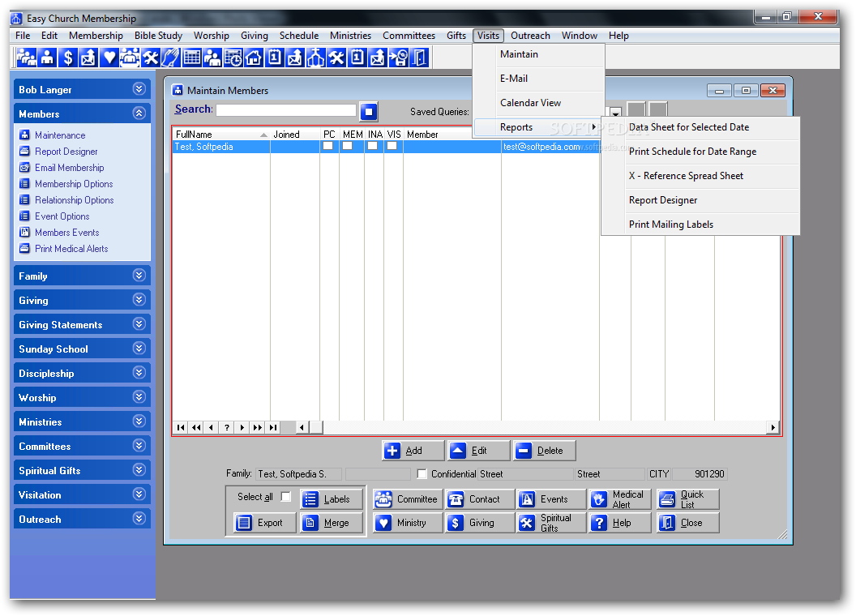Sort by the FullName column header

tap(221, 135)
